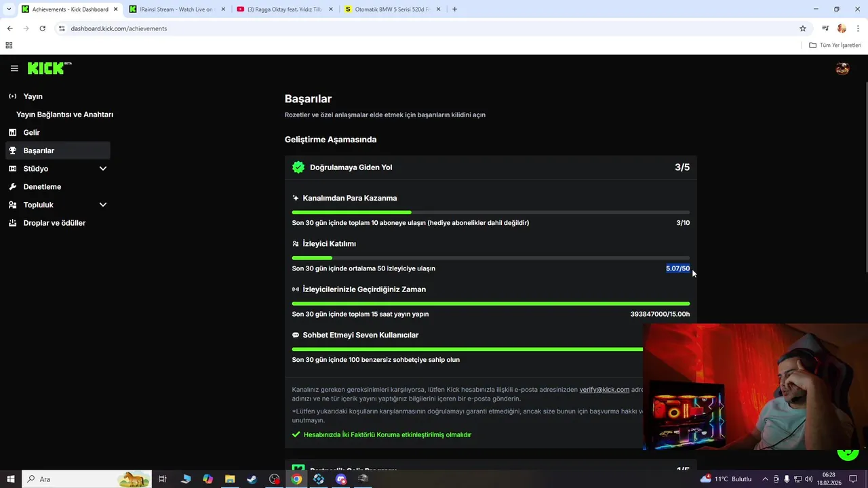
Task: Open a new browser tab
Action: coord(454,9)
